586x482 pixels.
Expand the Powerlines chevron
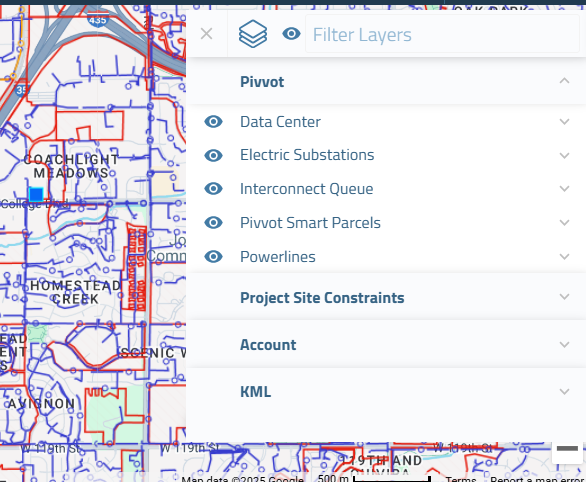pyautogui.click(x=564, y=257)
